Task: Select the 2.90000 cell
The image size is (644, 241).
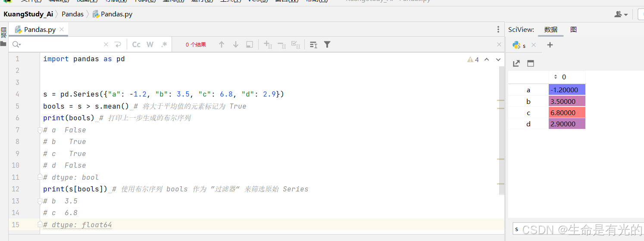Action: pos(567,124)
